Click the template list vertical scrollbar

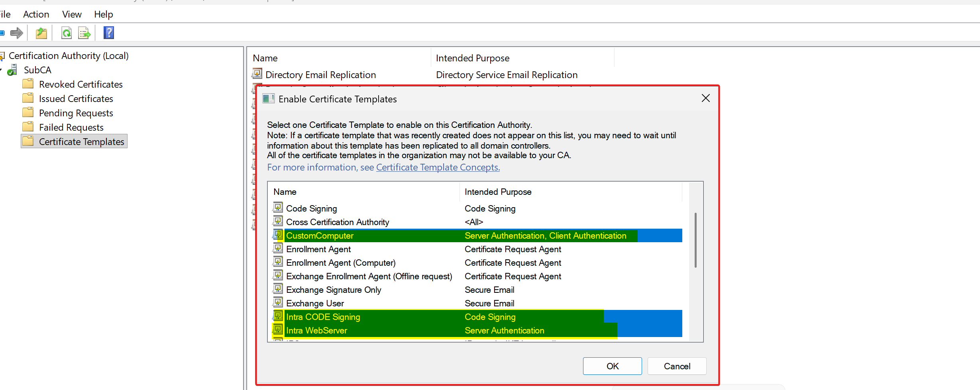[695, 240]
